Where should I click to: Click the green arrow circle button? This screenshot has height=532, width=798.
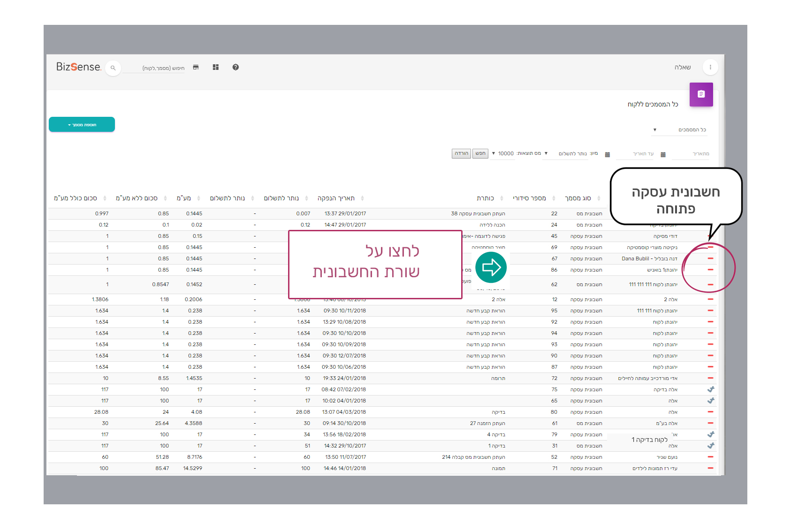tap(491, 267)
